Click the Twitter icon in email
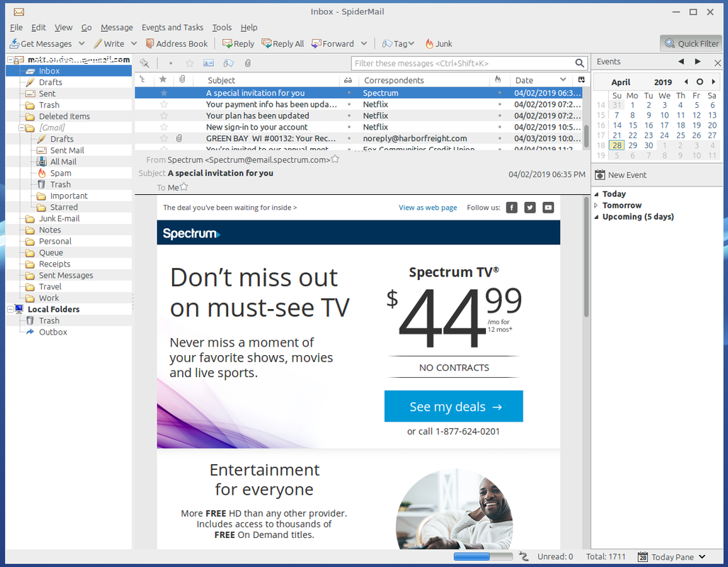Screen dimensions: 728x567 pyautogui.click(x=530, y=208)
